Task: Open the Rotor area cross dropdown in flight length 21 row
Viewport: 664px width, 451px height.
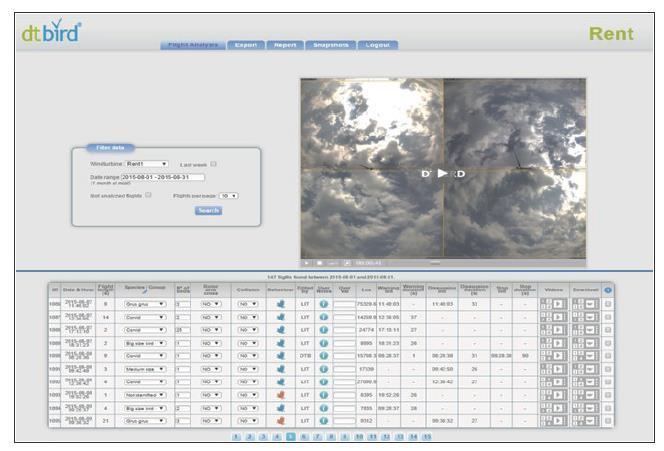Action: pos(211,421)
